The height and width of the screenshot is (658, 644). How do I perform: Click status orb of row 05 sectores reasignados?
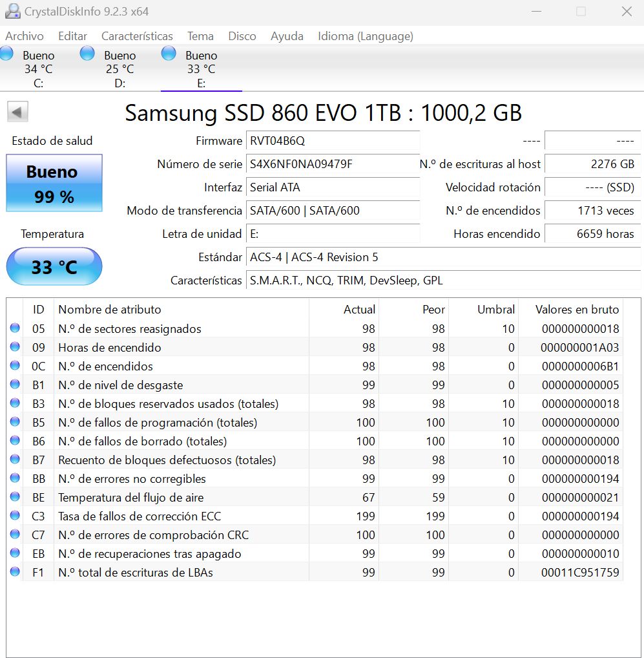coord(15,328)
